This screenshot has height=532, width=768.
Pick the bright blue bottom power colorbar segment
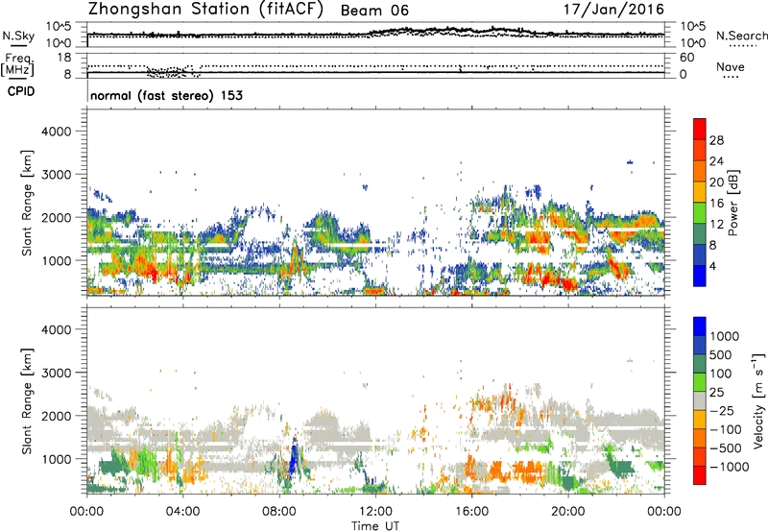(x=700, y=276)
